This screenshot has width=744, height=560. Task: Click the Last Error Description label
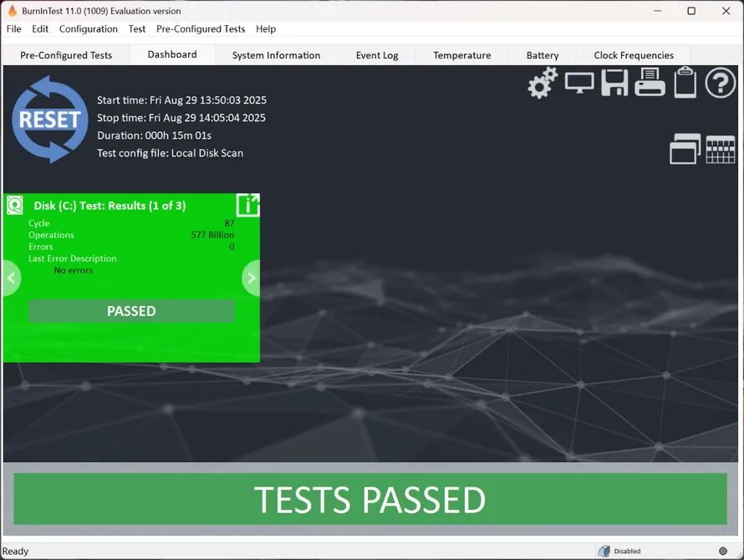coord(72,258)
